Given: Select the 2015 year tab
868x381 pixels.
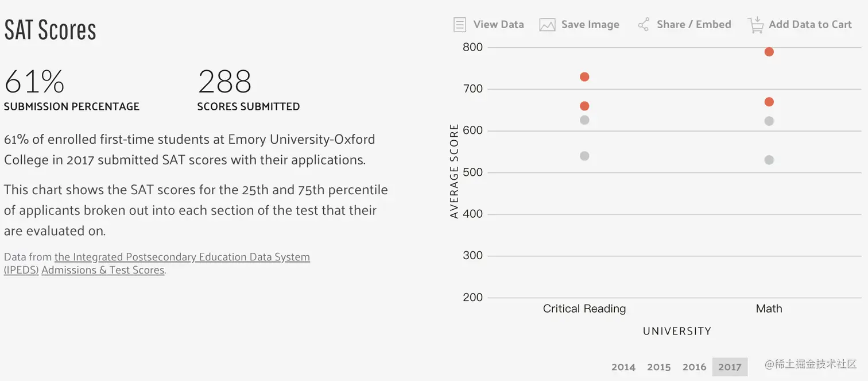Looking at the screenshot, I should point(658,367).
